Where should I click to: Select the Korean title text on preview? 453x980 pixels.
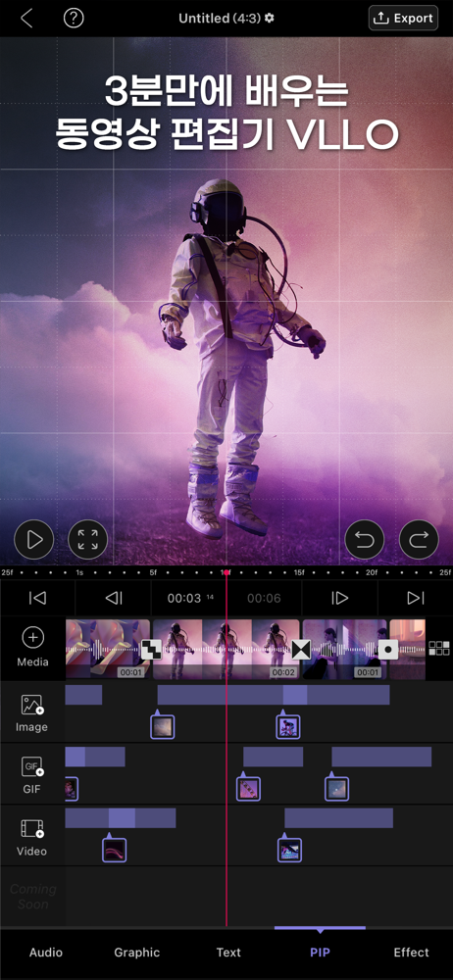tap(226, 113)
